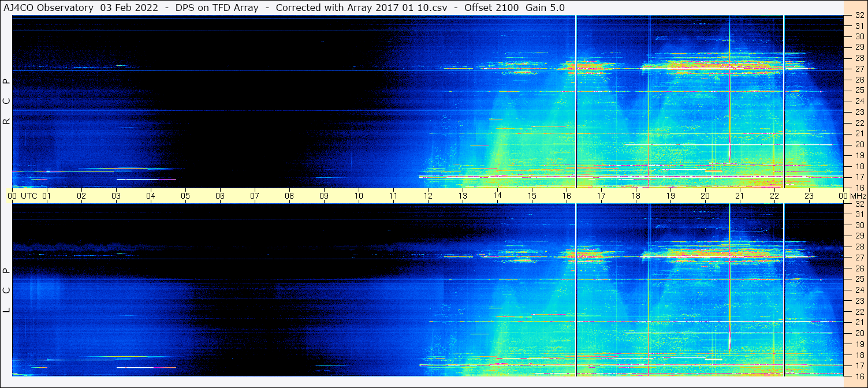Click the "L C P" label of lower spectrogram
Image resolution: width=868 pixels, height=388 pixels.
7,290
